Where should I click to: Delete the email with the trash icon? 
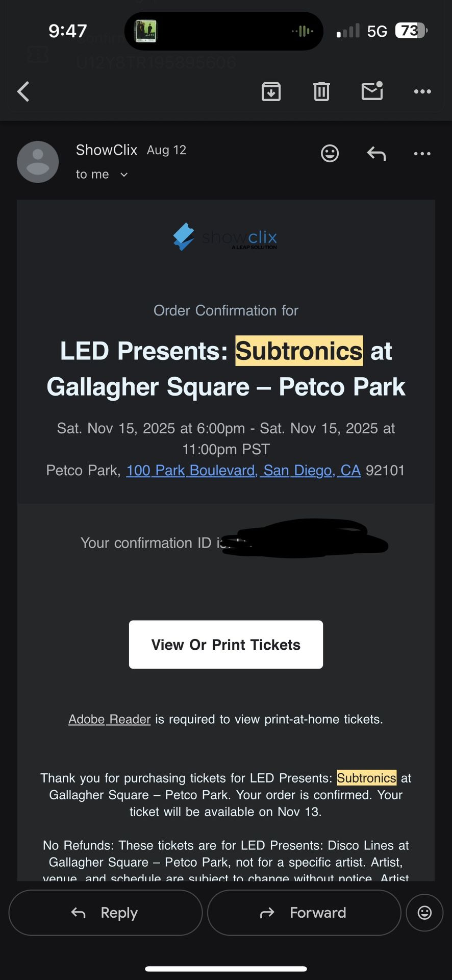click(x=321, y=91)
